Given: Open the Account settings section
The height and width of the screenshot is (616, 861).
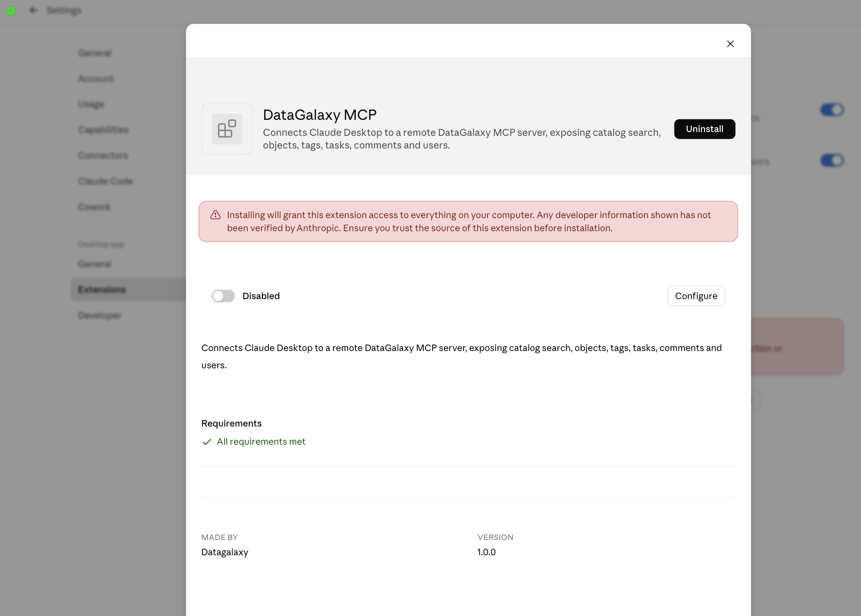Looking at the screenshot, I should coord(96,78).
